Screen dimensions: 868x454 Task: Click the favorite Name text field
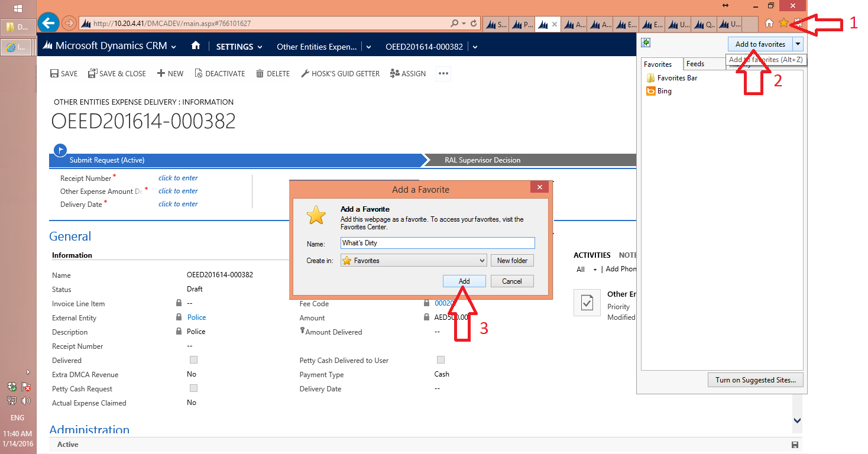pos(438,243)
